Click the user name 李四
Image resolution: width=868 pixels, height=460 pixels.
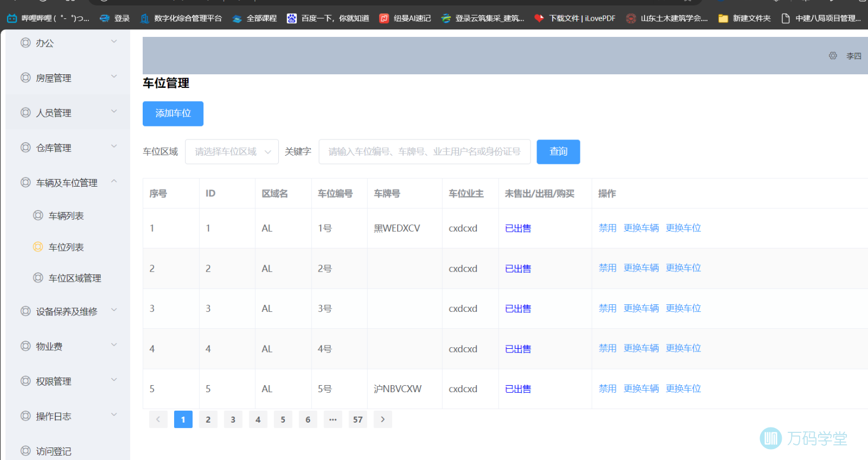click(854, 56)
